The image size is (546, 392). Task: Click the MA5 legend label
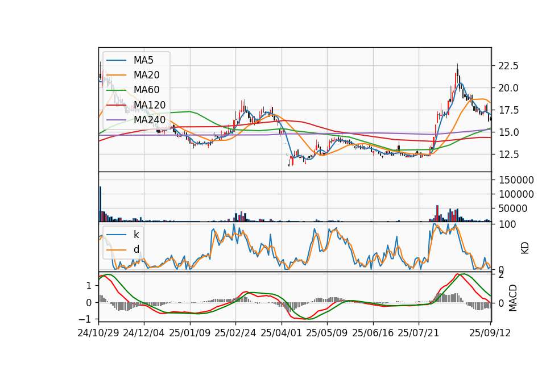pos(143,60)
